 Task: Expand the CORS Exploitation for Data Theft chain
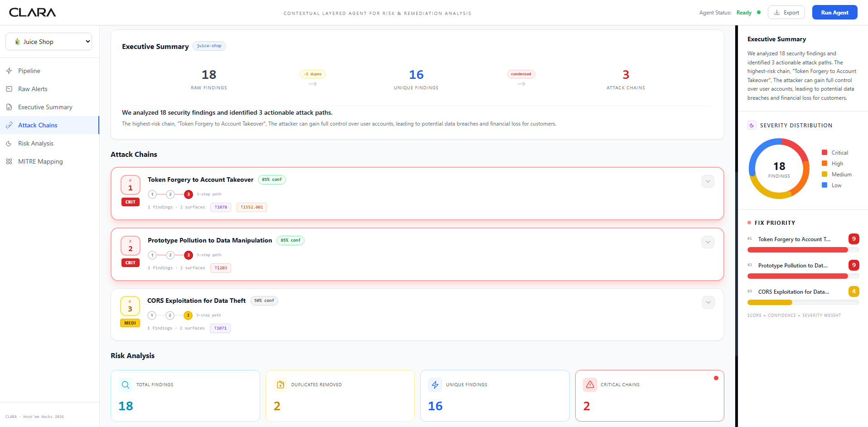click(708, 302)
